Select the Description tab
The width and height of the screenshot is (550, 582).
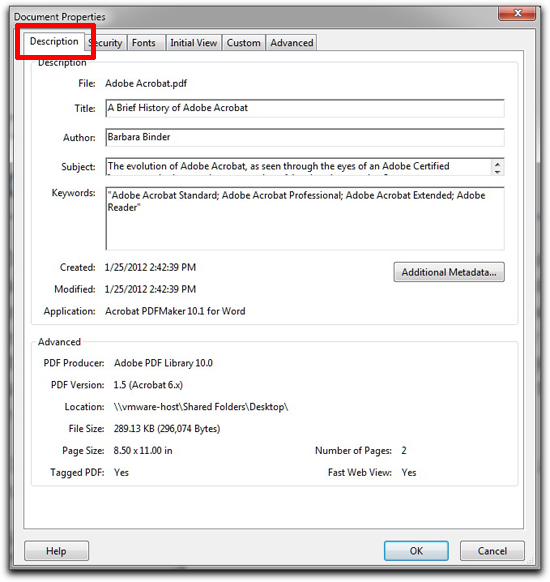point(54,42)
